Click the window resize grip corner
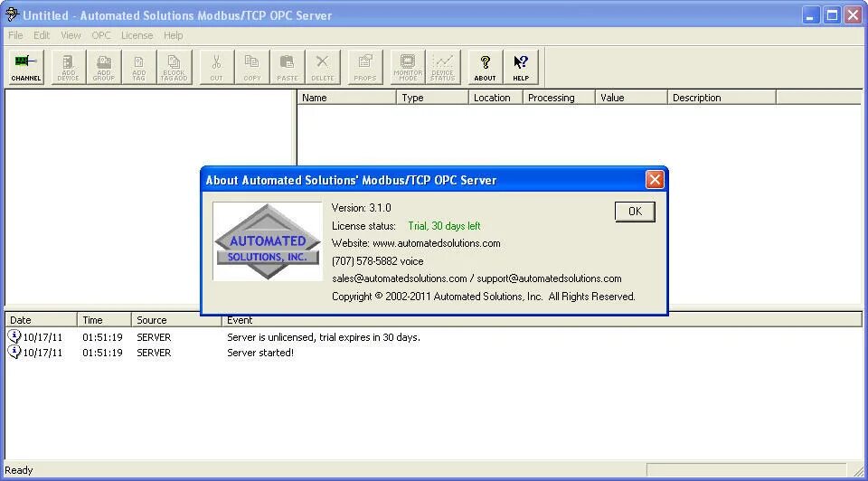Image resolution: width=868 pixels, height=481 pixels. coord(858,470)
